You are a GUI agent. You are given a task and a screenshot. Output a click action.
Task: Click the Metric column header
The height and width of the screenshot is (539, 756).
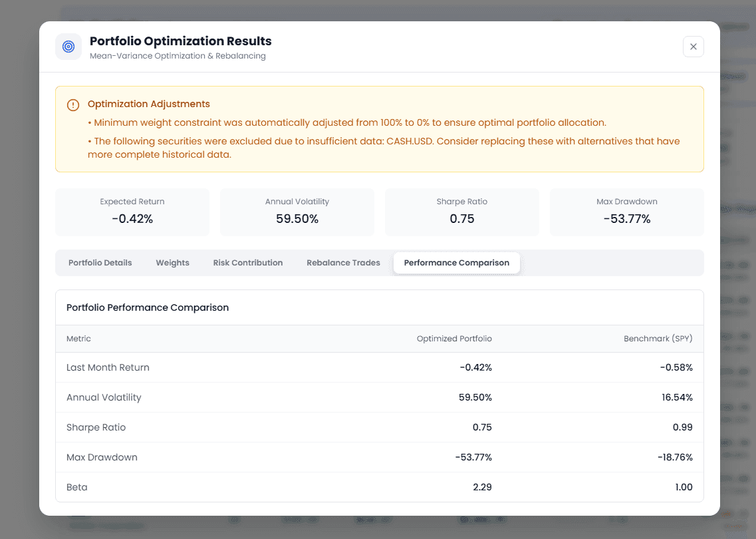coord(78,339)
